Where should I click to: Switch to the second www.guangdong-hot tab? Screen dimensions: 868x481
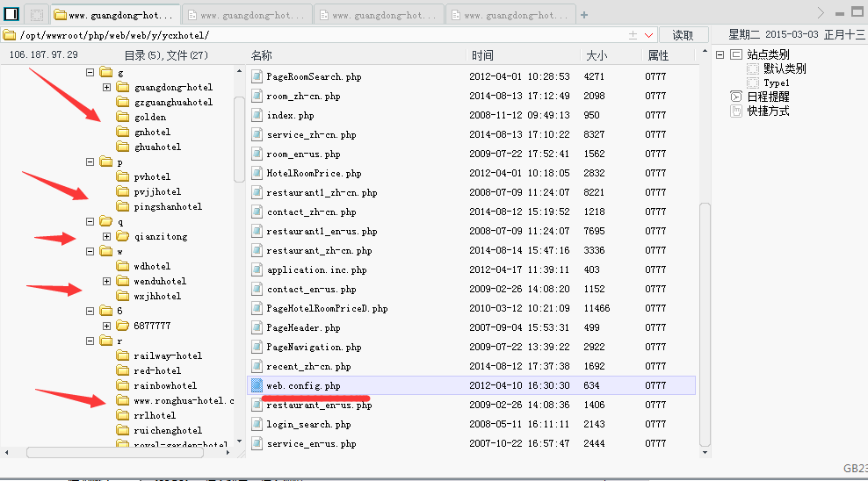247,15
